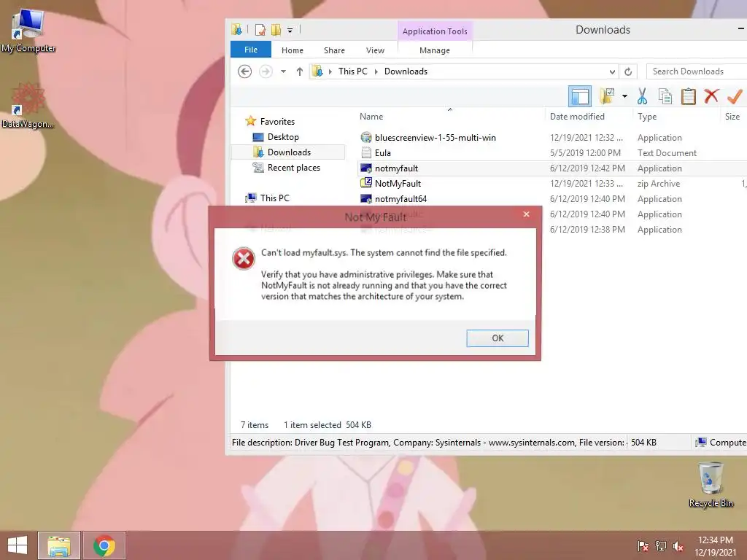The height and width of the screenshot is (560, 747).
Task: Open the taskbar clock showing 12:34 PM
Action: (x=715, y=546)
